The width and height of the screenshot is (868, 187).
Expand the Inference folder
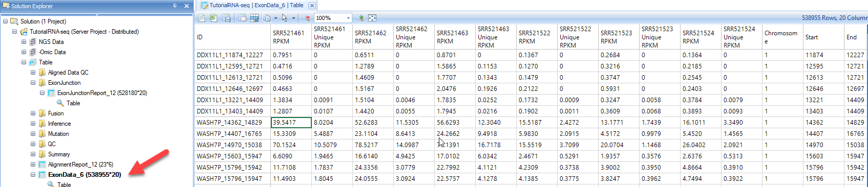coord(33,124)
